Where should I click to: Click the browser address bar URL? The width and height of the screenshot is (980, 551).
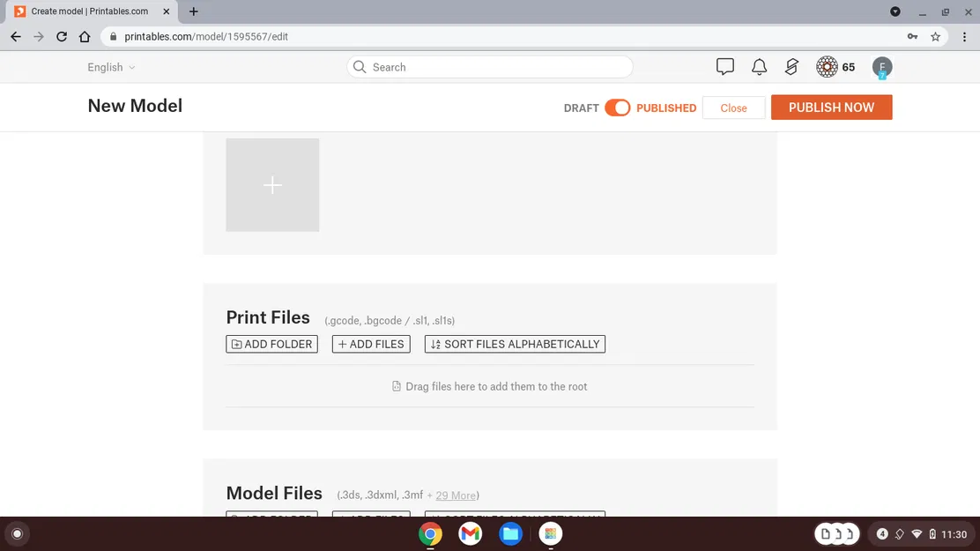coord(206,37)
